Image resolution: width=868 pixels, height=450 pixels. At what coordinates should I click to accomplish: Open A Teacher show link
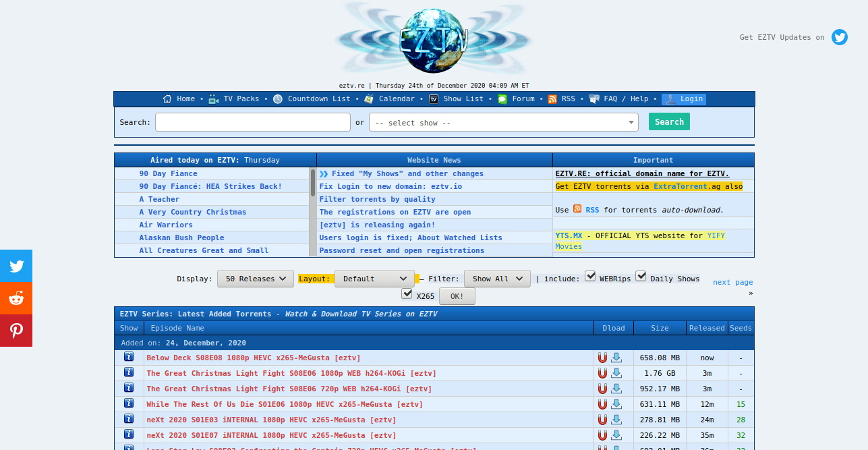(159, 199)
